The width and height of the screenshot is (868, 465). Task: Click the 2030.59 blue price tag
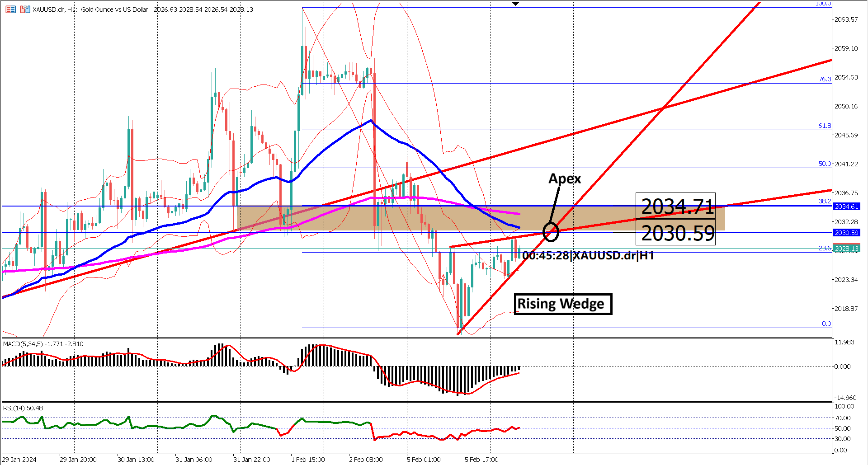(x=846, y=232)
